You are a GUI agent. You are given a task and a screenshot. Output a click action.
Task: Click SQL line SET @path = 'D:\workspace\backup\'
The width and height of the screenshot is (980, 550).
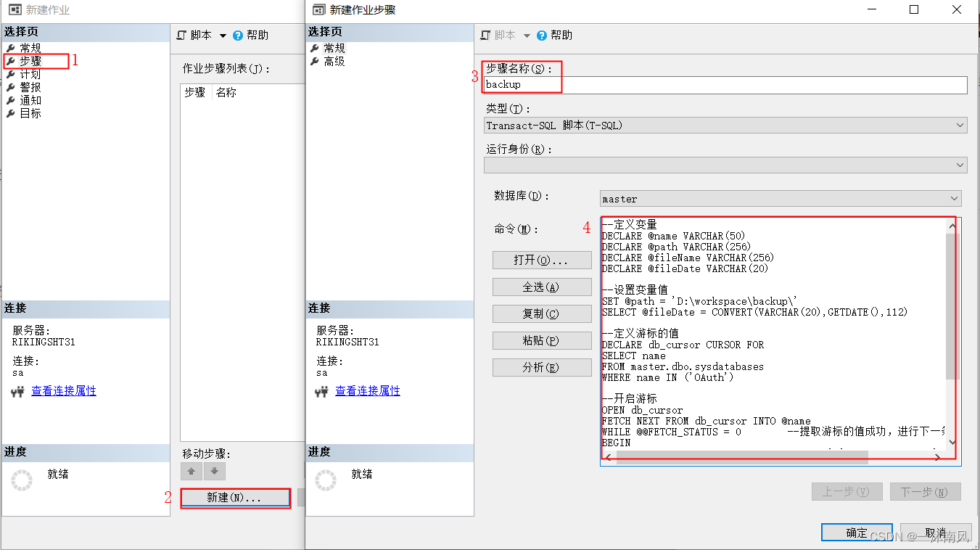click(x=700, y=301)
